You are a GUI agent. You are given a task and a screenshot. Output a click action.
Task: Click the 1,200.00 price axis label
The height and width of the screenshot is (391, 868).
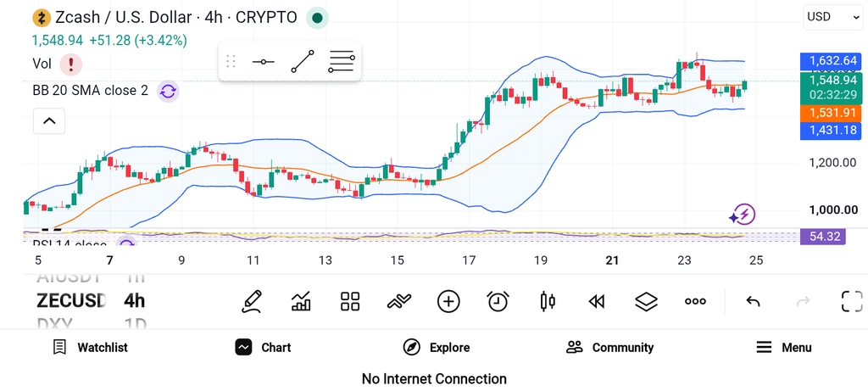(x=832, y=163)
